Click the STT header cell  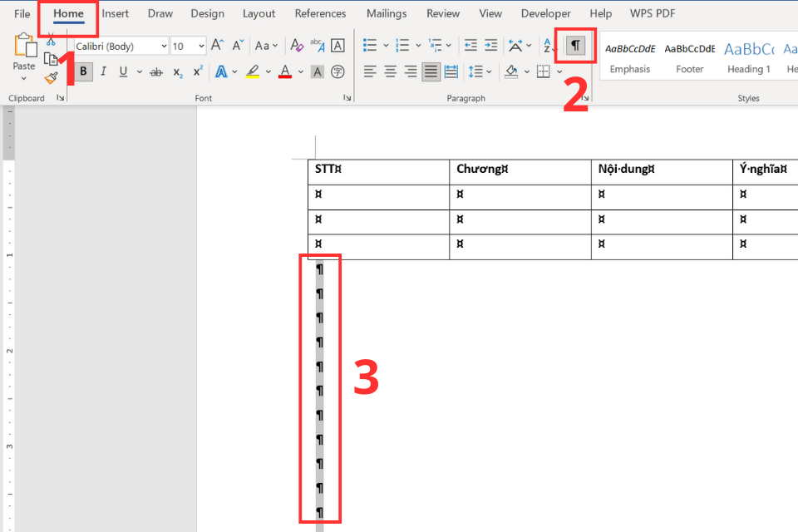(379, 172)
